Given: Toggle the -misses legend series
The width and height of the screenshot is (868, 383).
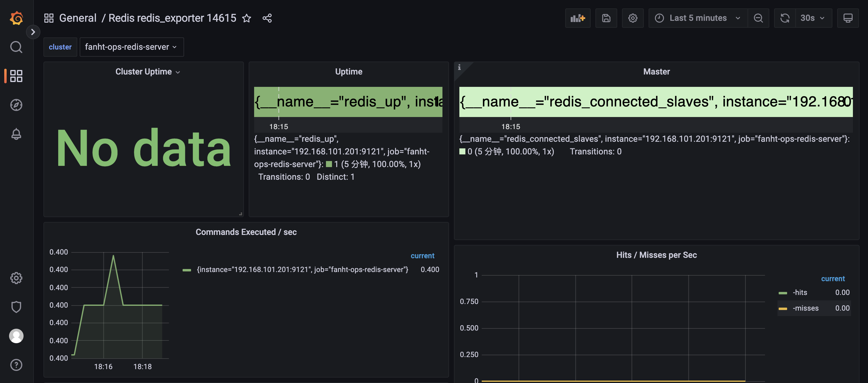Looking at the screenshot, I should pos(805,308).
